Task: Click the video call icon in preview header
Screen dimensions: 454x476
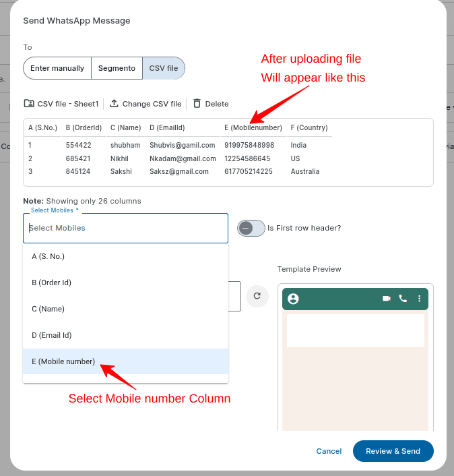Action: tap(387, 299)
